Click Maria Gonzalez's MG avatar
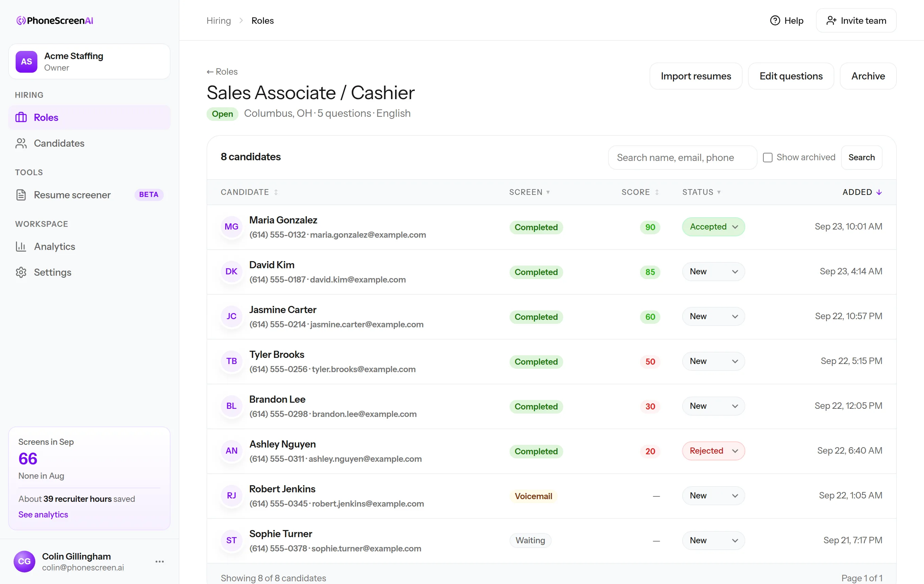 pyautogui.click(x=231, y=226)
